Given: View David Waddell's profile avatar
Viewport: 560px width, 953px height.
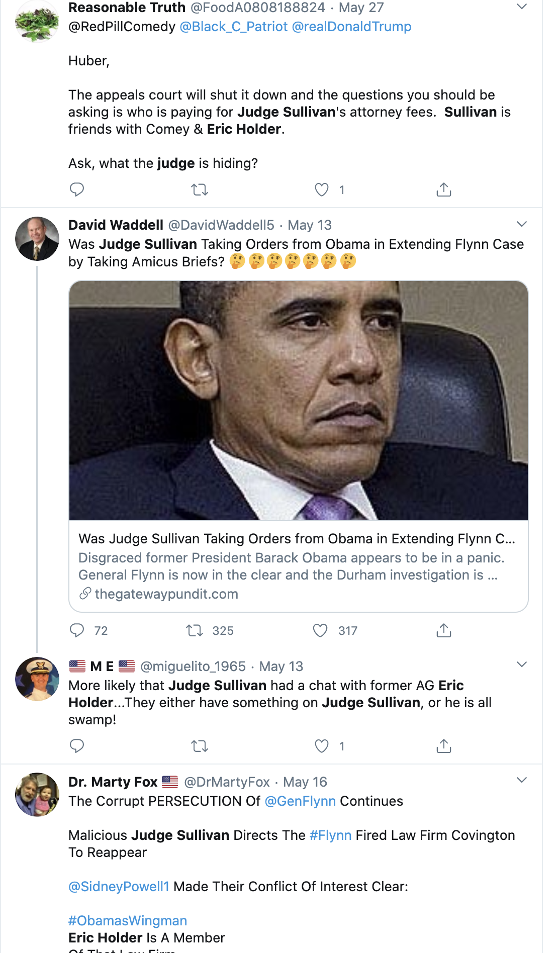Looking at the screenshot, I should 37,239.
